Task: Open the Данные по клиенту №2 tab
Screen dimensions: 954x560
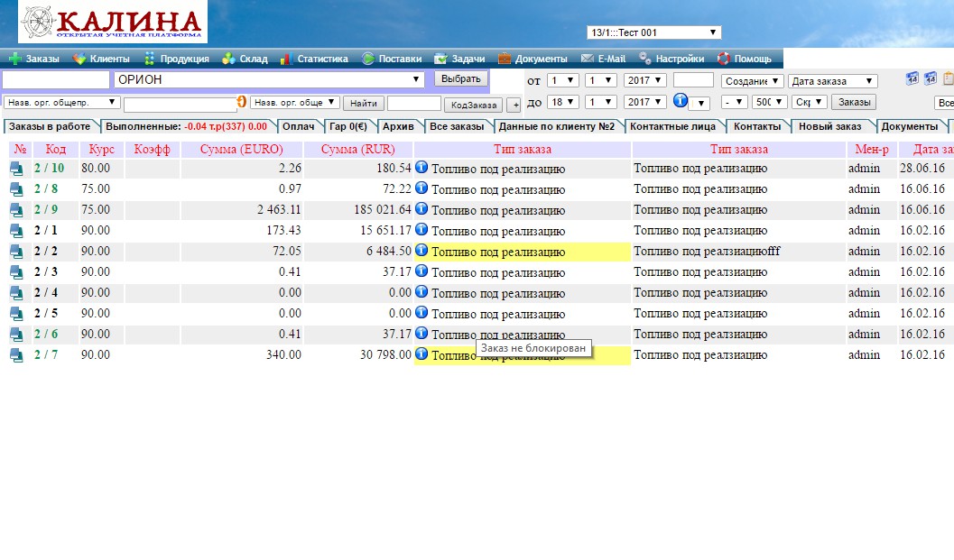Action: [x=557, y=126]
